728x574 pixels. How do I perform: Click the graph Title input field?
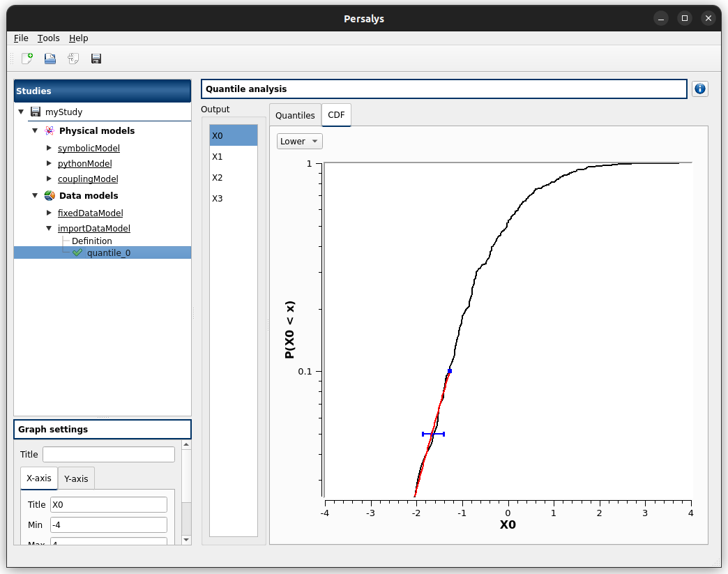click(x=108, y=455)
